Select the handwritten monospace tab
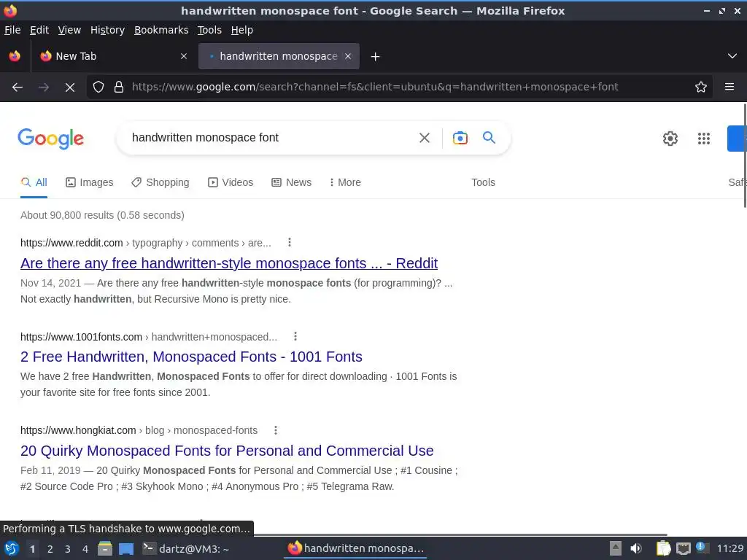 point(279,56)
